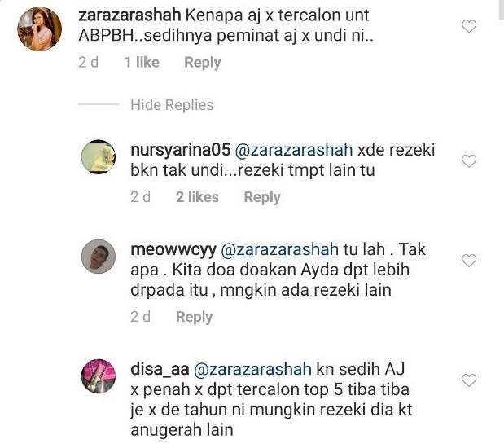Reply to meowwcyy's comment
The image size is (504, 448).
[194, 317]
